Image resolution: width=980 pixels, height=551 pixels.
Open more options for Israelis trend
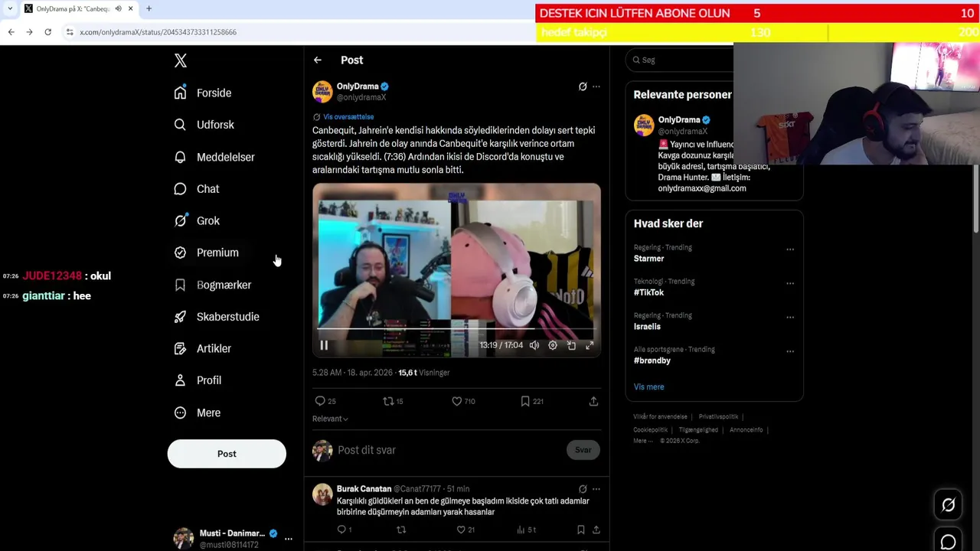(x=789, y=318)
